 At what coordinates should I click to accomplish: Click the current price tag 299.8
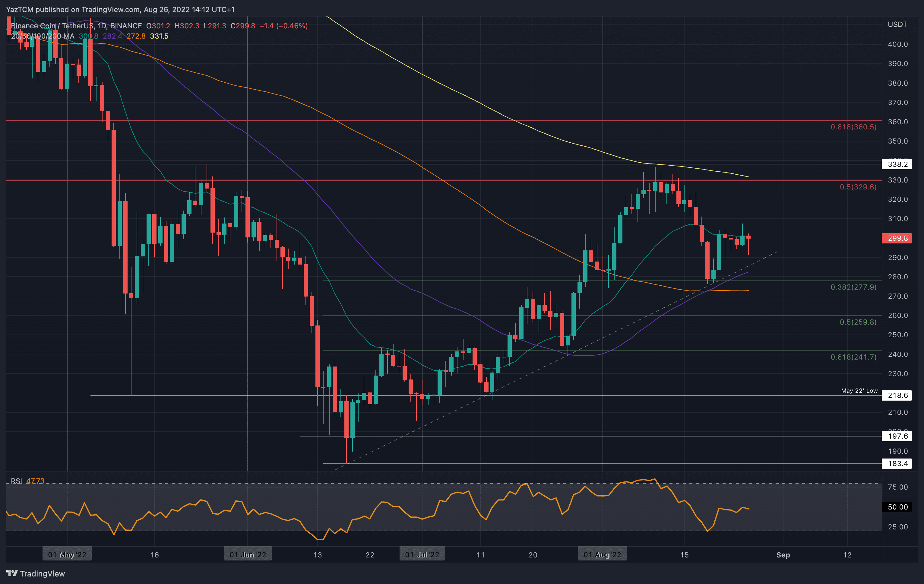click(897, 238)
